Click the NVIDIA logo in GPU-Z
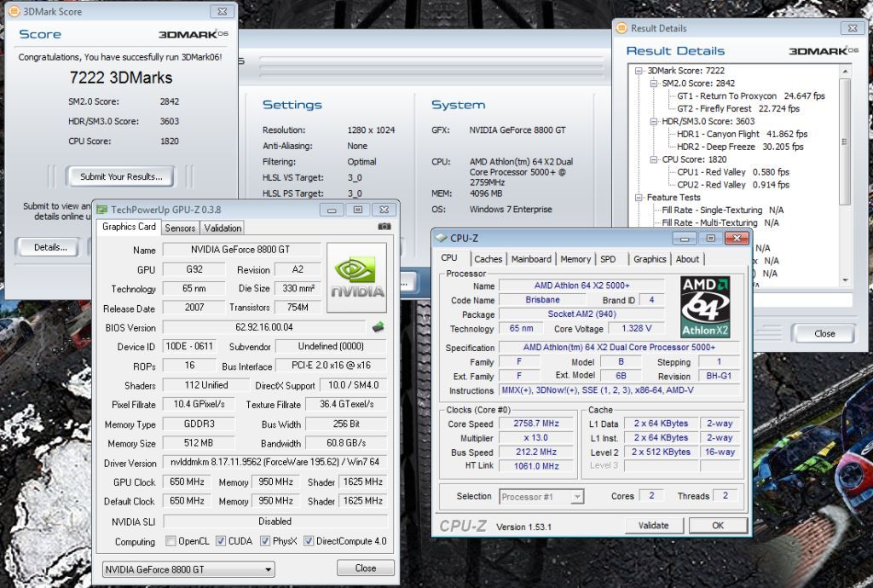Image resolution: width=873 pixels, height=588 pixels. point(357,278)
